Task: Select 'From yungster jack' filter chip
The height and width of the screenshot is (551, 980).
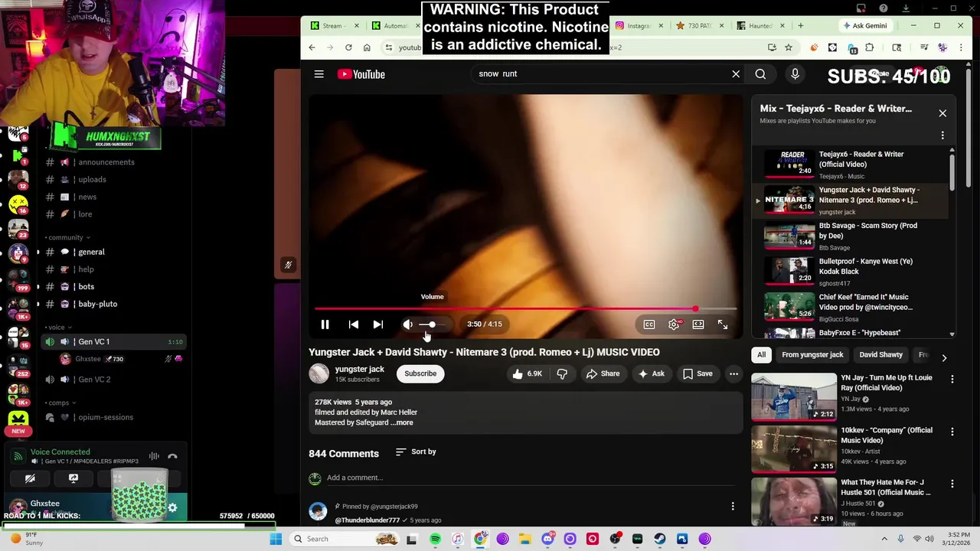Action: 812,355
